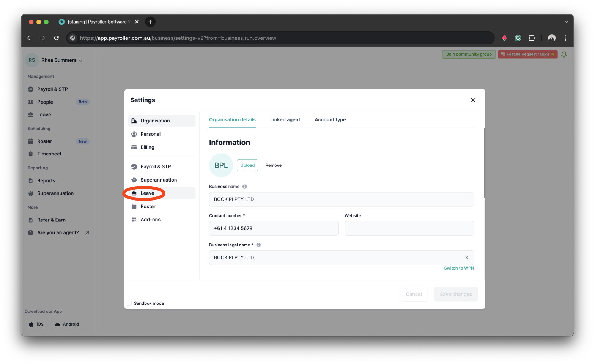
Task: Focus Business legal name field
Action: [x=341, y=257]
